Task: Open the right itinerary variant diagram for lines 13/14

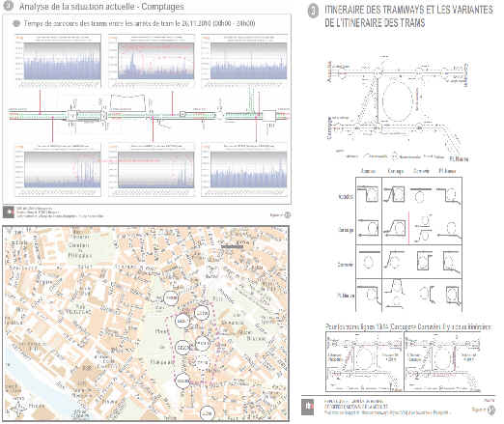Action: point(442,361)
